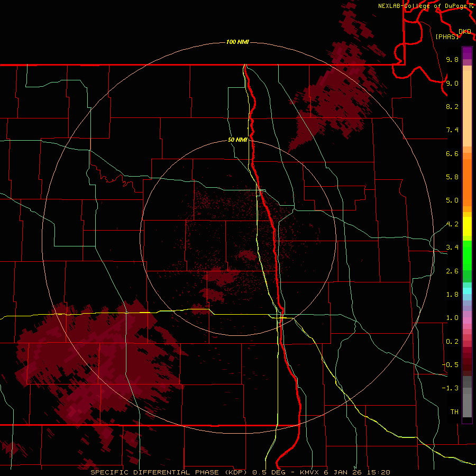Click the cyan segment of color bar

click(467, 291)
